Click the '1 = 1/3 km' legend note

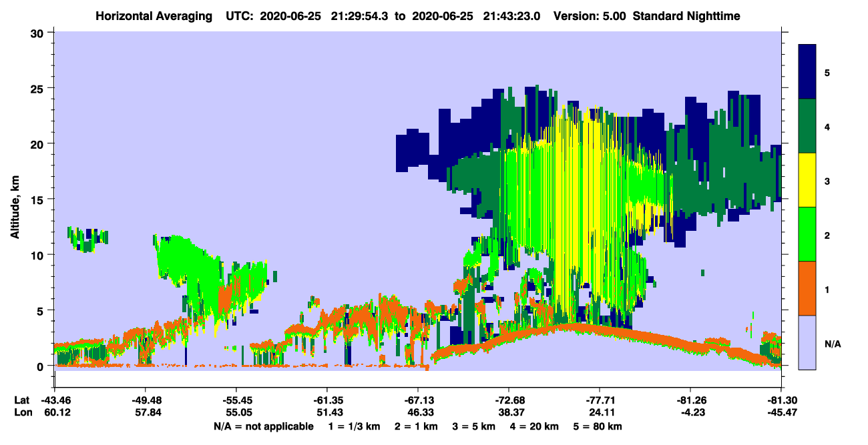[355, 426]
